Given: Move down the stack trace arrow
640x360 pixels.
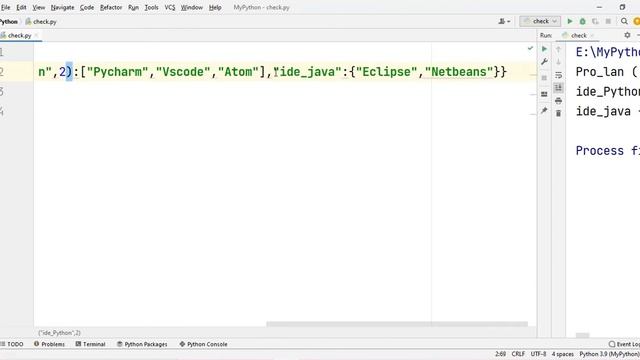Looking at the screenshot, I should click(558, 62).
